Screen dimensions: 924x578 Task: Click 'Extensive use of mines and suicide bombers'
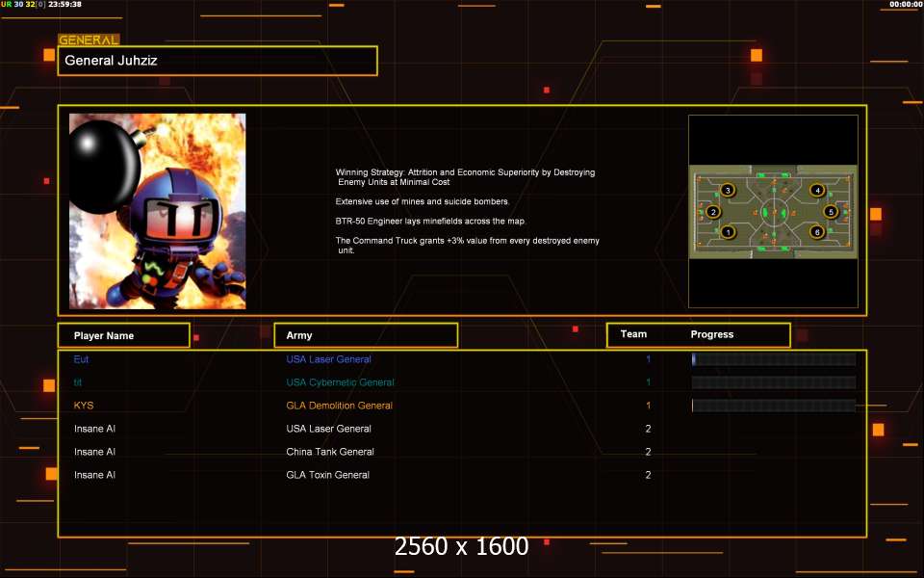click(423, 201)
